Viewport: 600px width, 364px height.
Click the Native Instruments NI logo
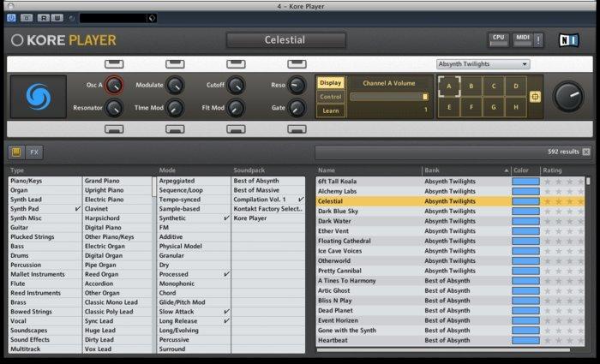(568, 40)
